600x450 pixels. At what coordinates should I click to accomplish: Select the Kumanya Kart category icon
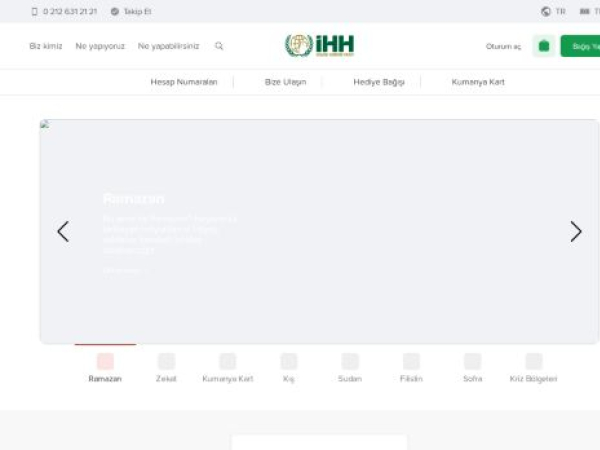(x=228, y=361)
